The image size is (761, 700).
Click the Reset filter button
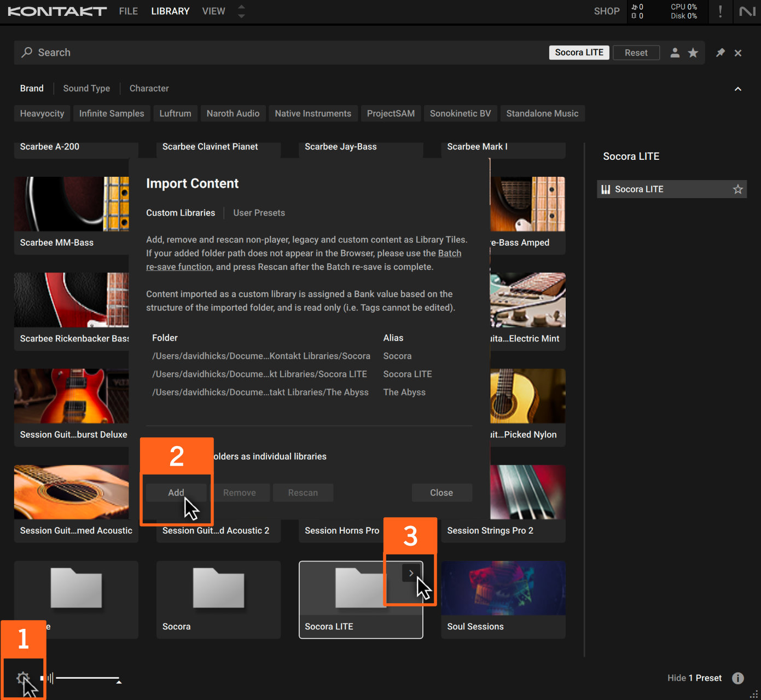[x=636, y=53]
